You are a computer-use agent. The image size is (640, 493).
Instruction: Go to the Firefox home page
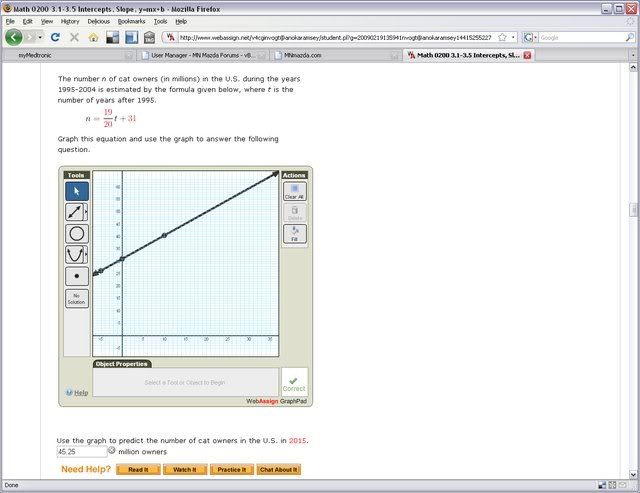pyautogui.click(x=93, y=37)
